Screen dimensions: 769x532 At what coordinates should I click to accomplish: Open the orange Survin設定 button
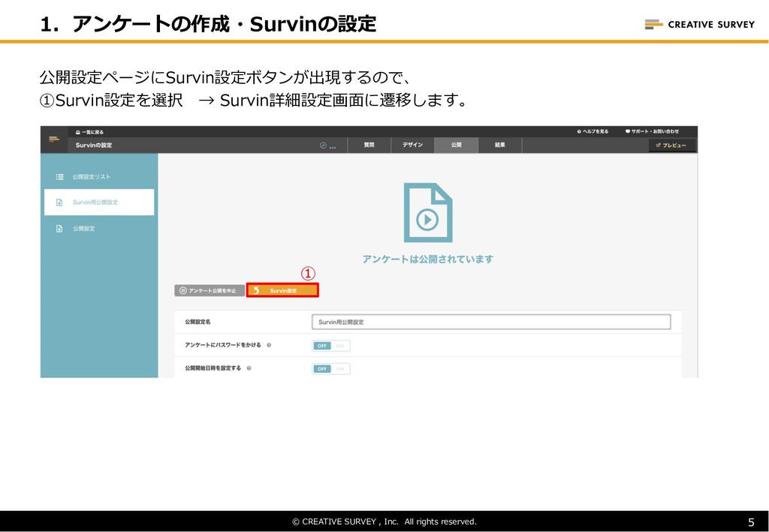(x=282, y=290)
